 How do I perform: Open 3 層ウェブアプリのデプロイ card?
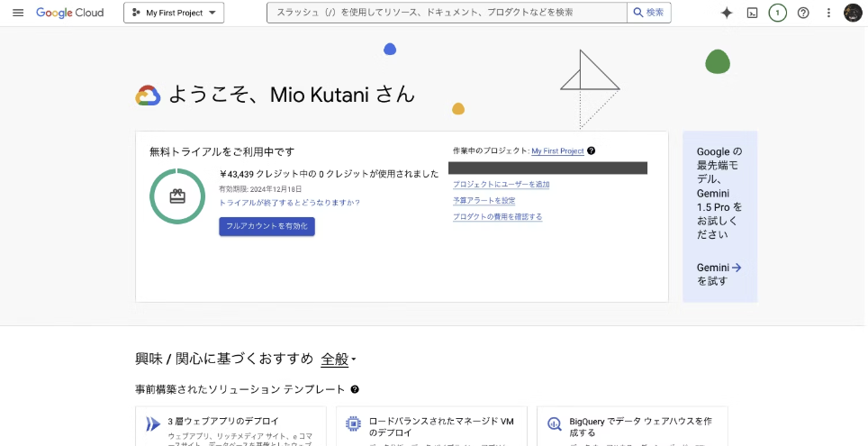[231, 426]
